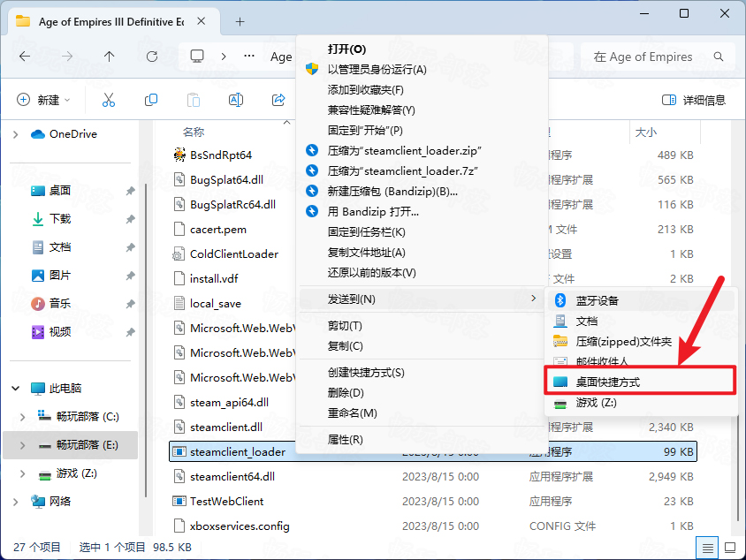Sort files by the 名称 column header
Image resolution: width=746 pixels, height=560 pixels.
[x=194, y=132]
